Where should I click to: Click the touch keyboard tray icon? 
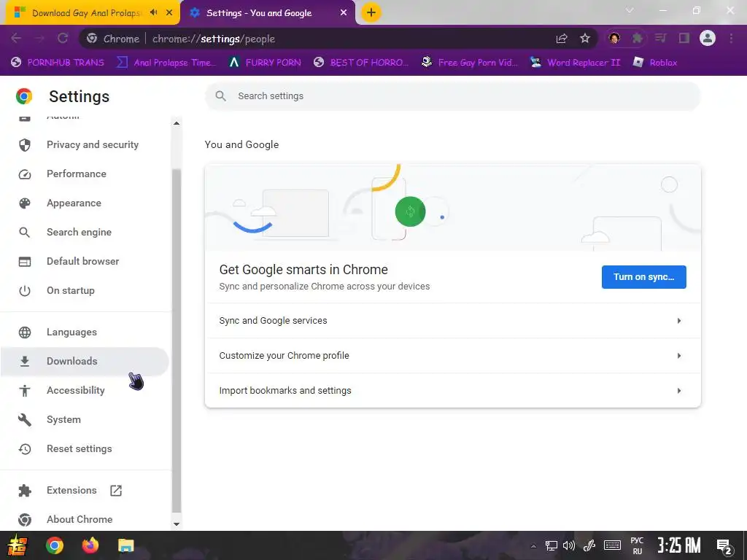(612, 545)
